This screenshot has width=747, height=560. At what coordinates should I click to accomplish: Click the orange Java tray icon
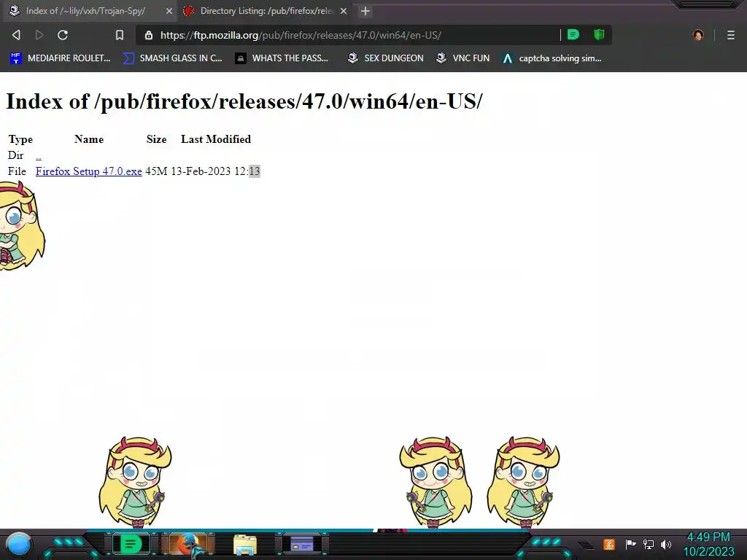(x=609, y=544)
